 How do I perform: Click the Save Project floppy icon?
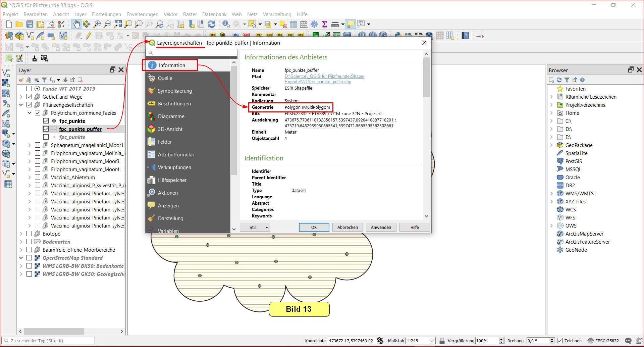coord(30,24)
